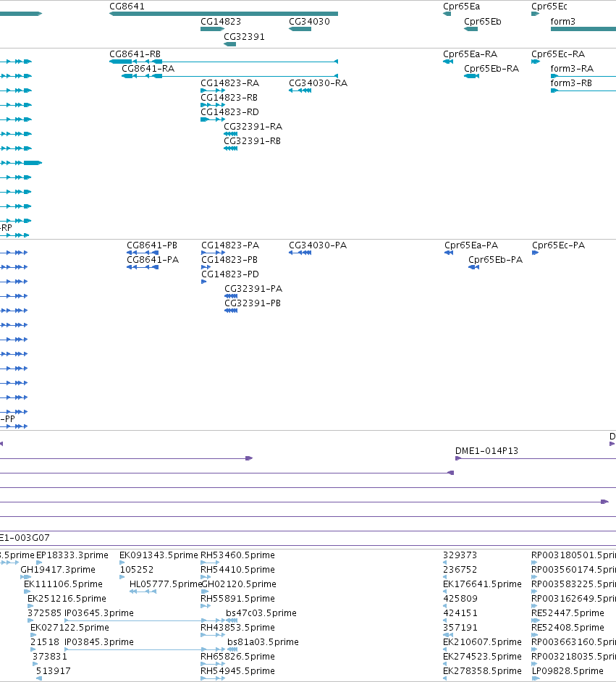Click the RH43853.5prime EST label
The image size is (616, 682).
coord(237,628)
